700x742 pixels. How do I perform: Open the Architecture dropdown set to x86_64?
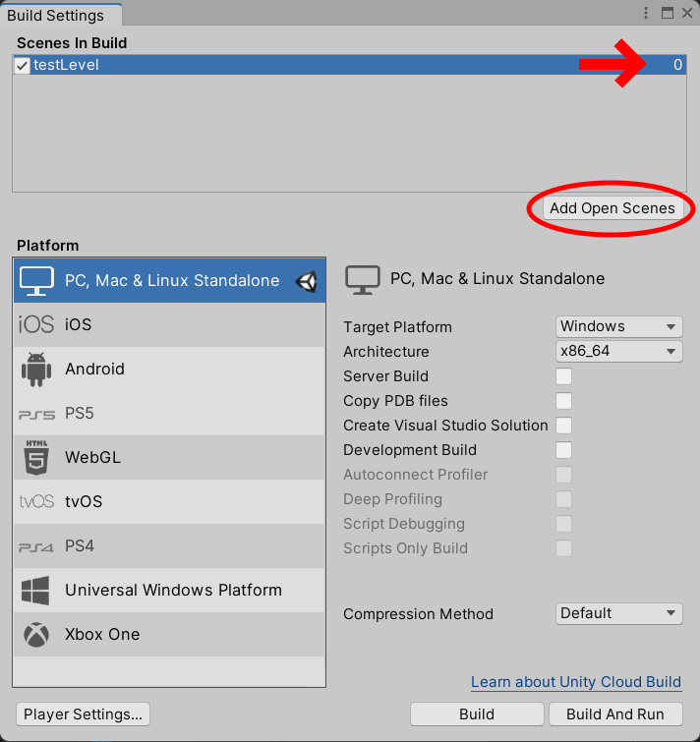click(x=619, y=351)
